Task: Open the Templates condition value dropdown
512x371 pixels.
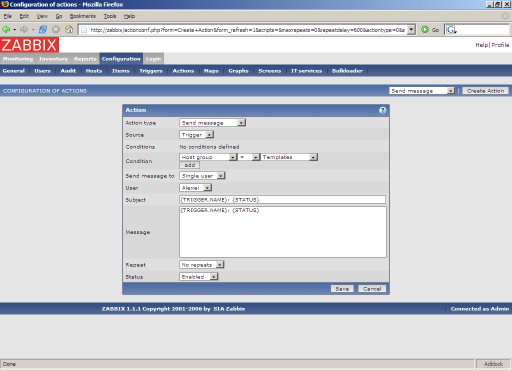Action: pyautogui.click(x=289, y=157)
